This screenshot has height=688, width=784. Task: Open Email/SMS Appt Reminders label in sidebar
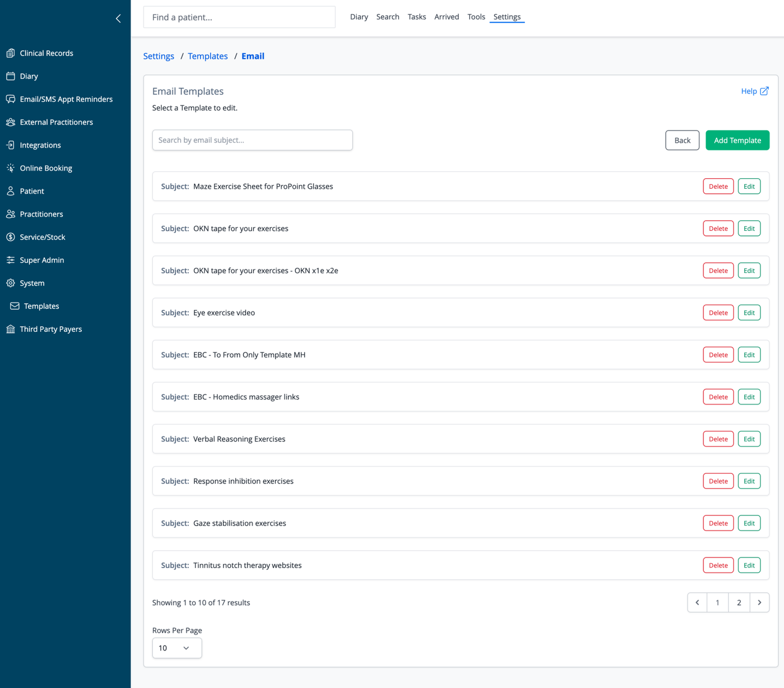[x=66, y=99]
